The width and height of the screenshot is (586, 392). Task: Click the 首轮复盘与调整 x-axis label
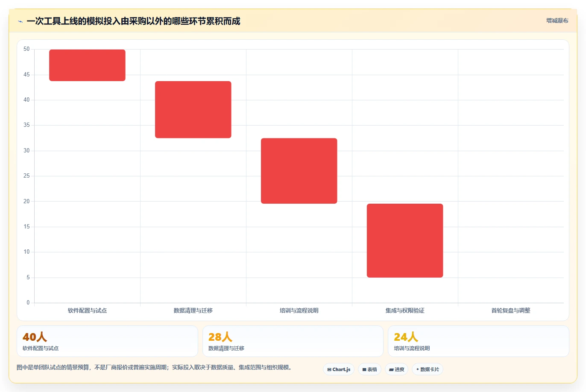(511, 310)
